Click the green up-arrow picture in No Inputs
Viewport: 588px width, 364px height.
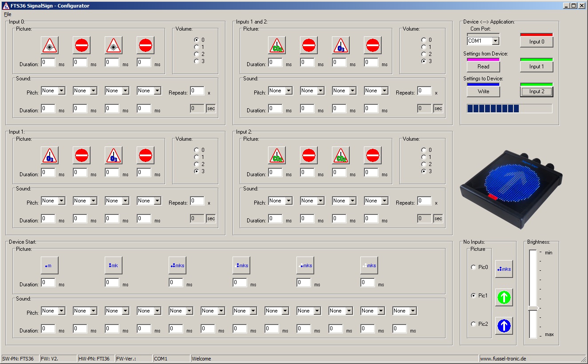504,297
